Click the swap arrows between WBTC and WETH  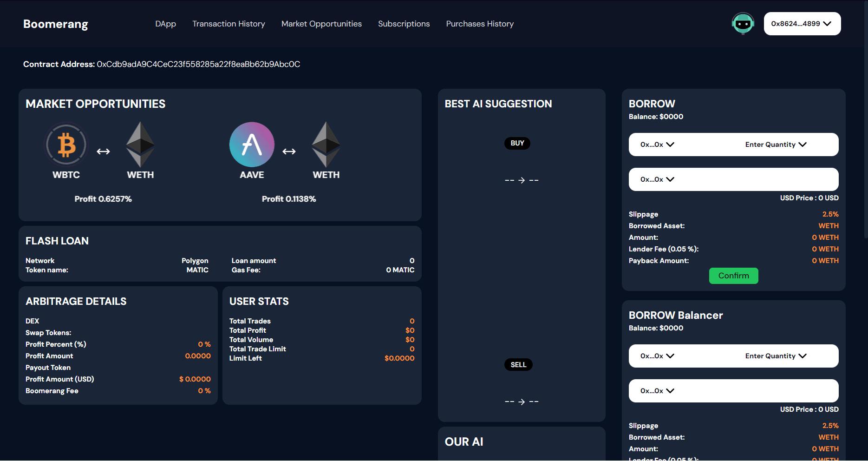coord(103,151)
